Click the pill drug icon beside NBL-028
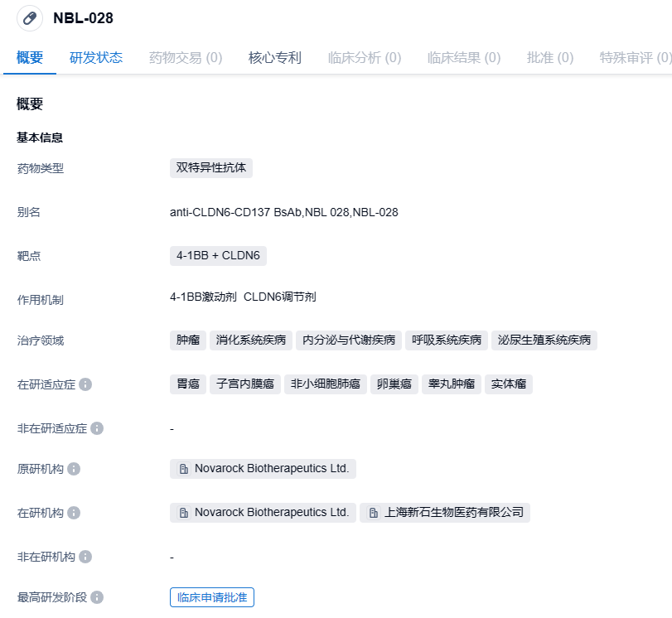The image size is (672, 618). [x=30, y=18]
